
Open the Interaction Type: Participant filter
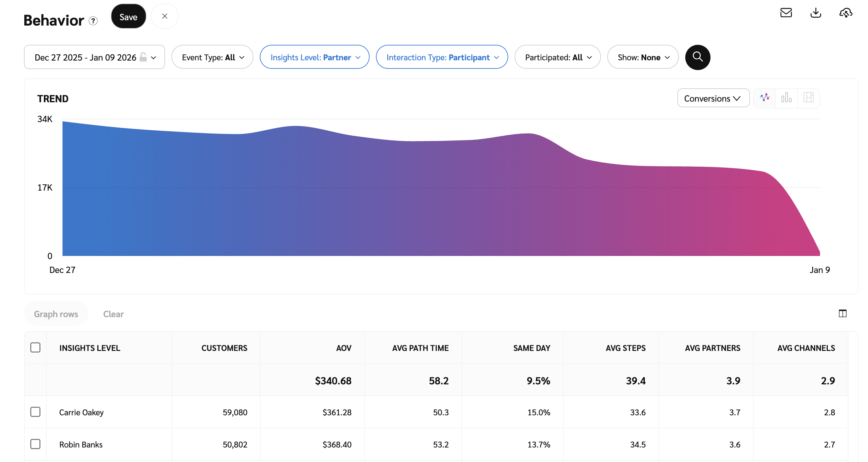[442, 57]
